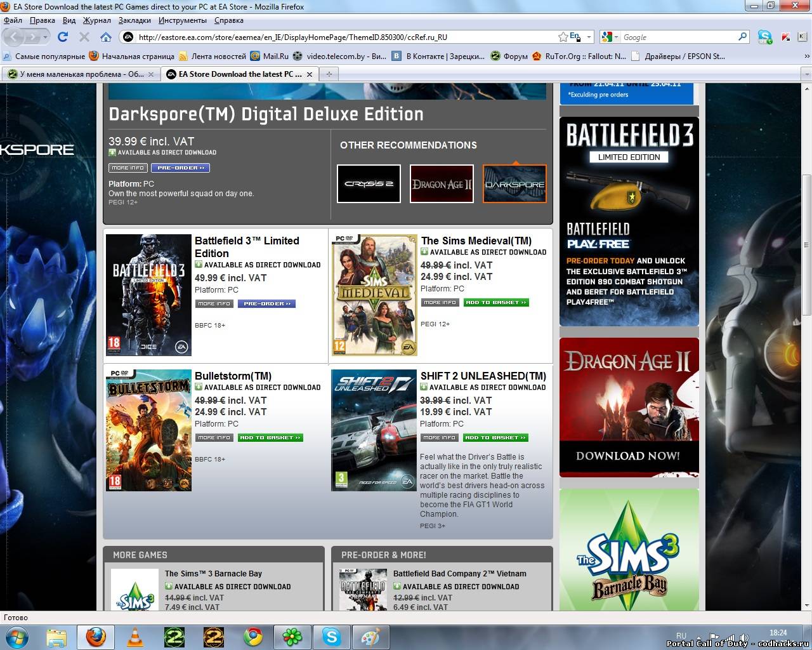Click the EA site identity icon in address bar
This screenshot has height=650, width=812.
pos(128,37)
